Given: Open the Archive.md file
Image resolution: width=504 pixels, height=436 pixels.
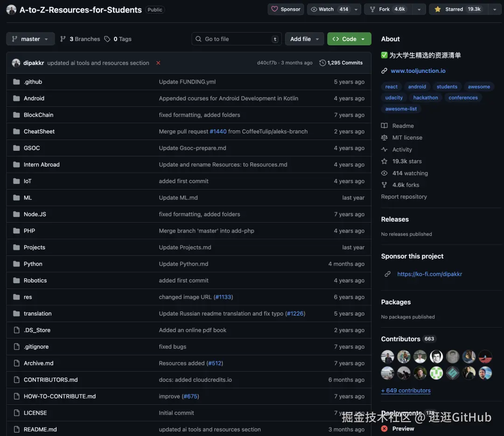Looking at the screenshot, I should (x=39, y=363).
